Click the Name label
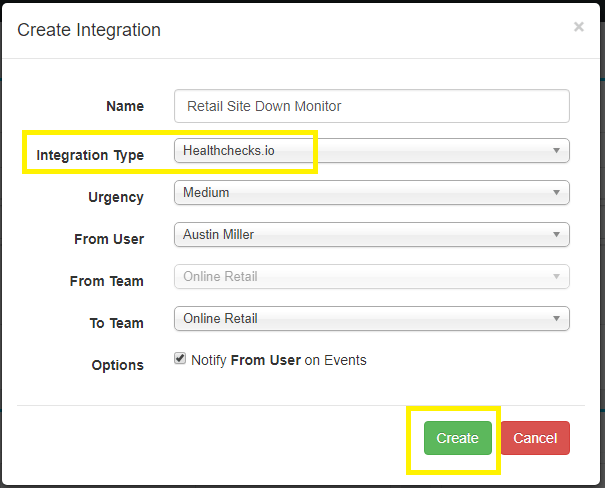Viewport: 605px width, 488px height. (125, 106)
